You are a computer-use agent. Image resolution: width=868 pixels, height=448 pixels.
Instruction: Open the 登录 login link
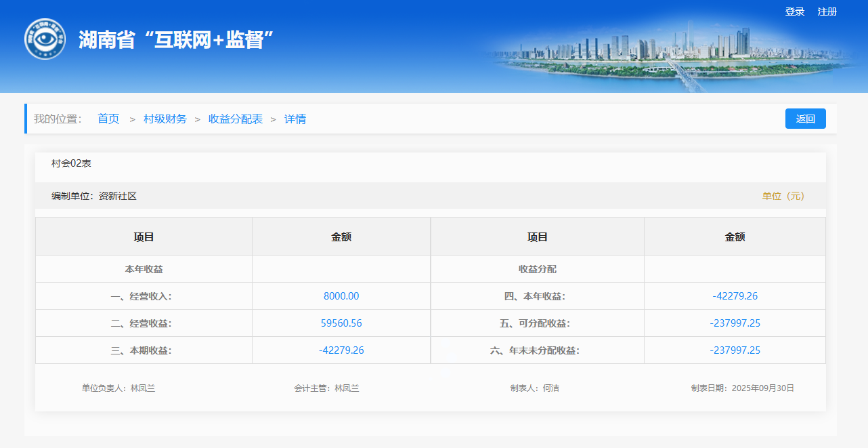794,12
